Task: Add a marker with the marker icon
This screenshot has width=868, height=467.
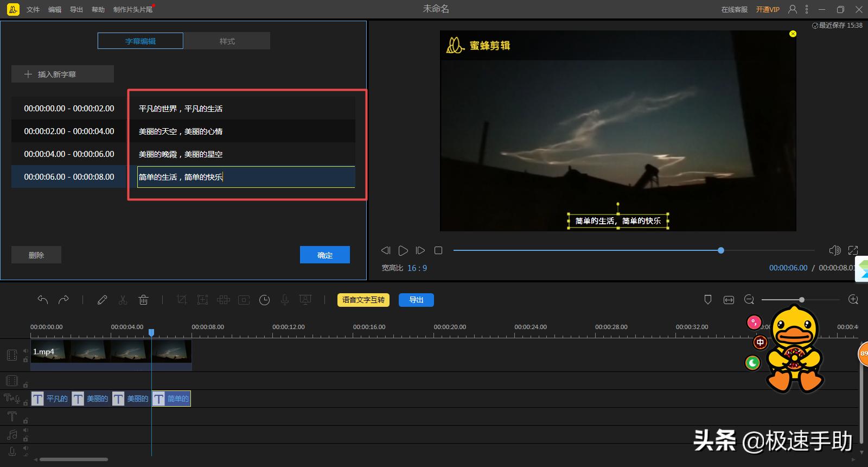Action: 707,300
